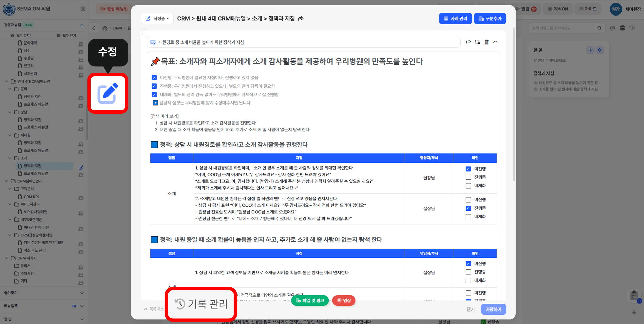This screenshot has height=324, width=644.
Task: Click the status icon on the 문의예약 row
Action: point(81,45)
